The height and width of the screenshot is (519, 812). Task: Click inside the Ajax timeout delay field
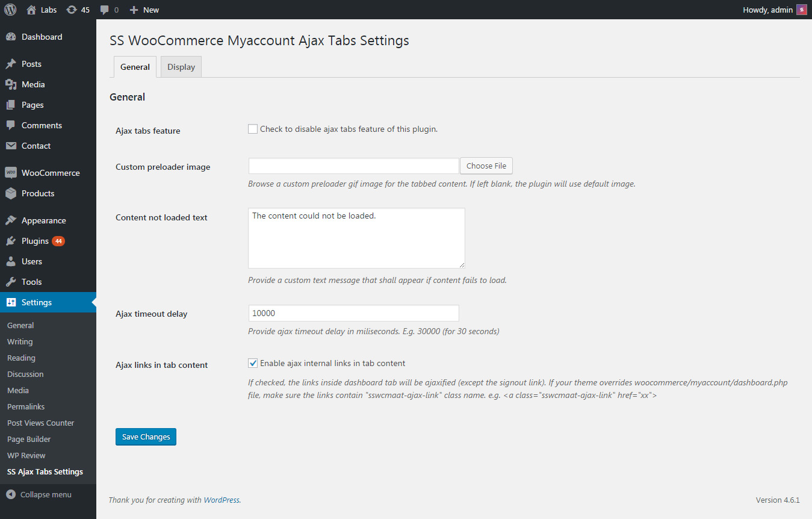coord(353,313)
